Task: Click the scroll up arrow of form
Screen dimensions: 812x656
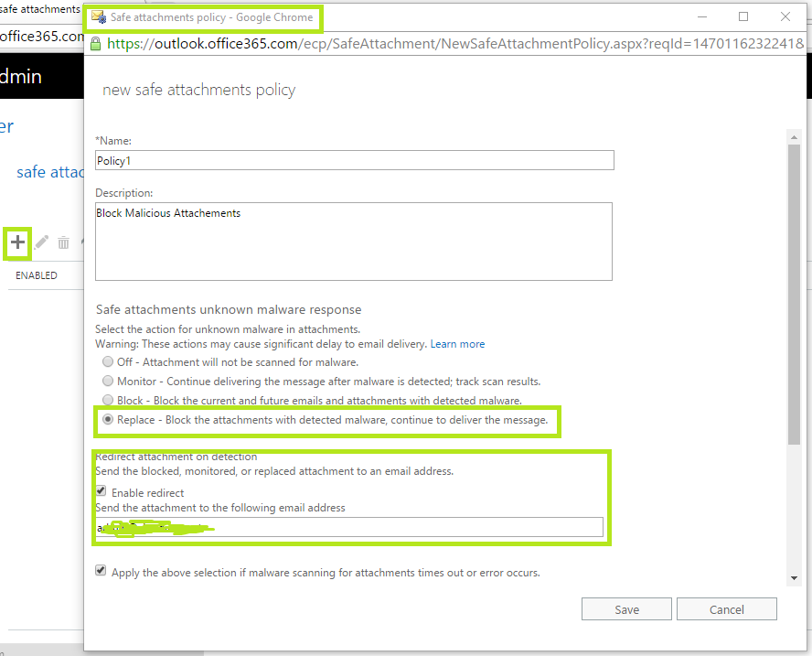Action: pos(794,137)
